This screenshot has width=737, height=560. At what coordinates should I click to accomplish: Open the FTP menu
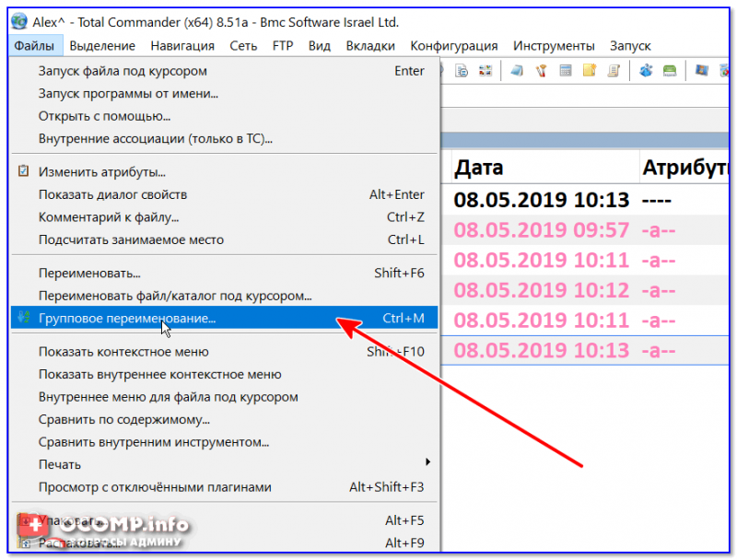(283, 46)
